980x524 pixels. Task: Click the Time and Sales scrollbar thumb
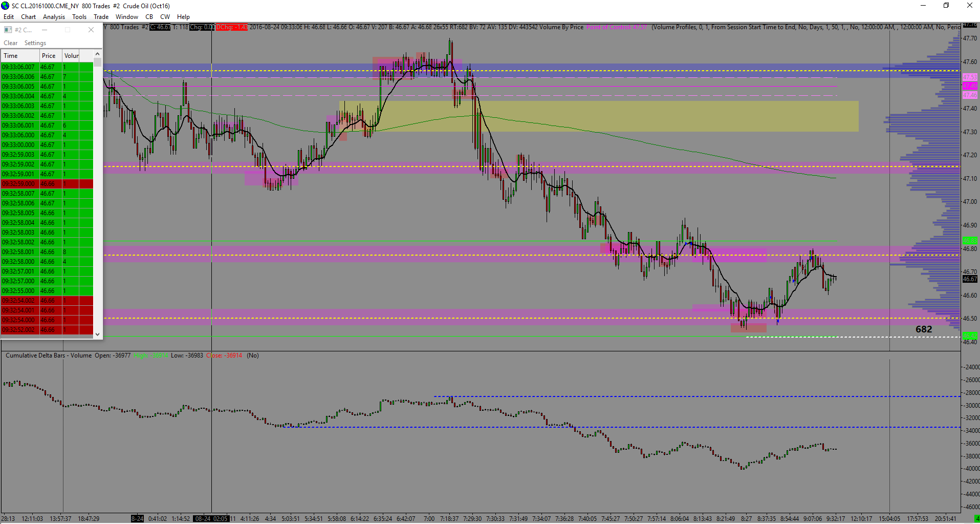click(x=98, y=62)
